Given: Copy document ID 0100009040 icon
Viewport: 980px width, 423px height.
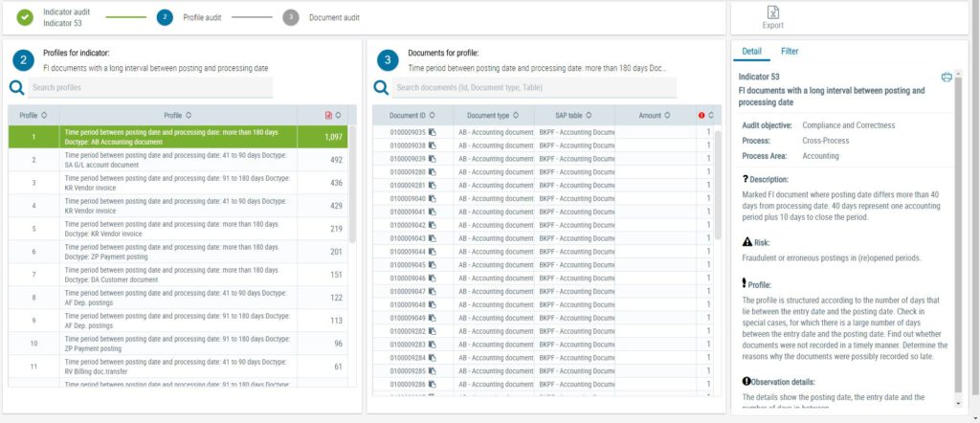Looking at the screenshot, I should click(432, 198).
